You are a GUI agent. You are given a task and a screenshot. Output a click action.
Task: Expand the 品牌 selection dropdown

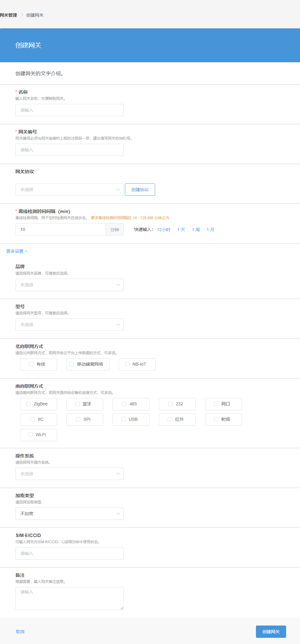(69, 285)
